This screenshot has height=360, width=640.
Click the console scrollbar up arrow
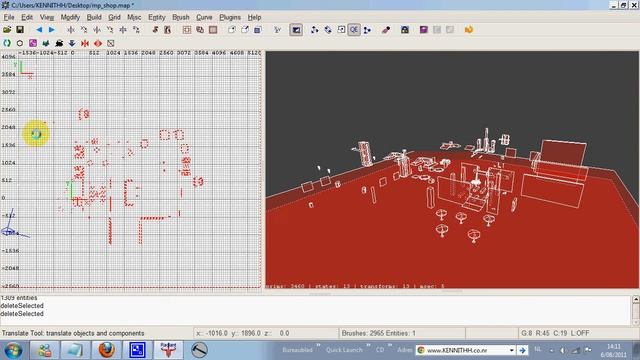(x=636, y=300)
